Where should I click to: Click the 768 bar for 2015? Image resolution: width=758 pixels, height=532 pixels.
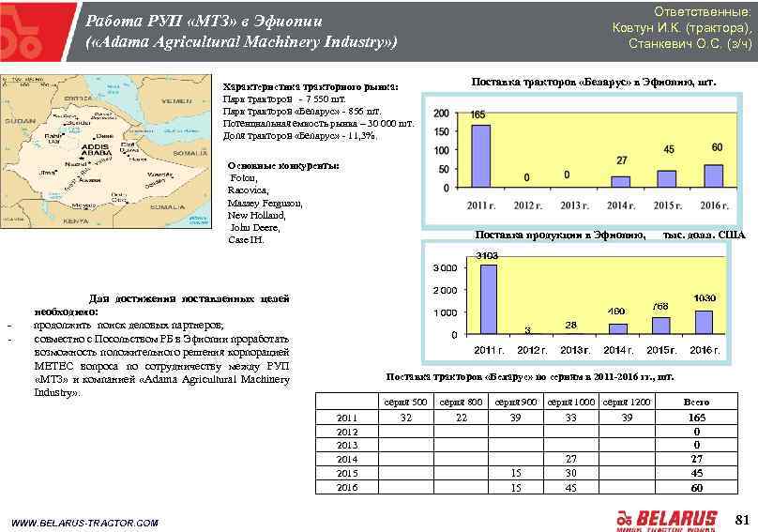click(661, 326)
